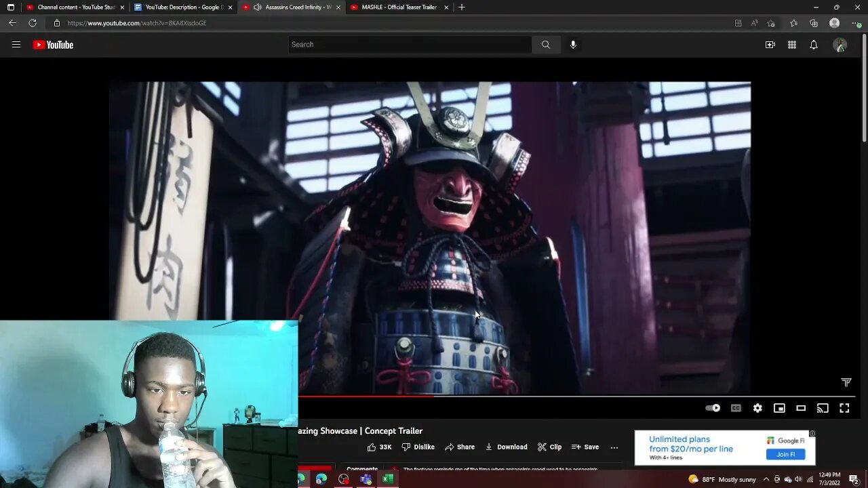Seek using the red video progress bar
868x488 pixels.
pyautogui.click(x=366, y=396)
